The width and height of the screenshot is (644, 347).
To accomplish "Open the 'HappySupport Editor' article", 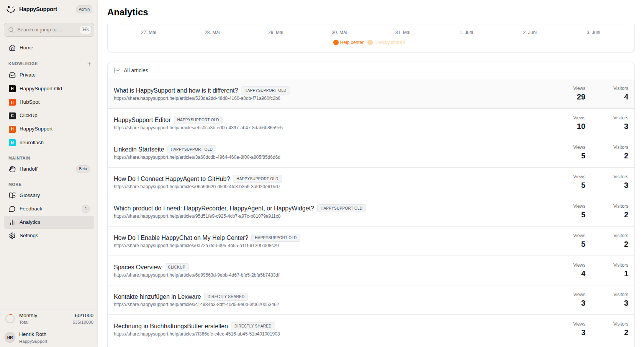I will tap(142, 120).
